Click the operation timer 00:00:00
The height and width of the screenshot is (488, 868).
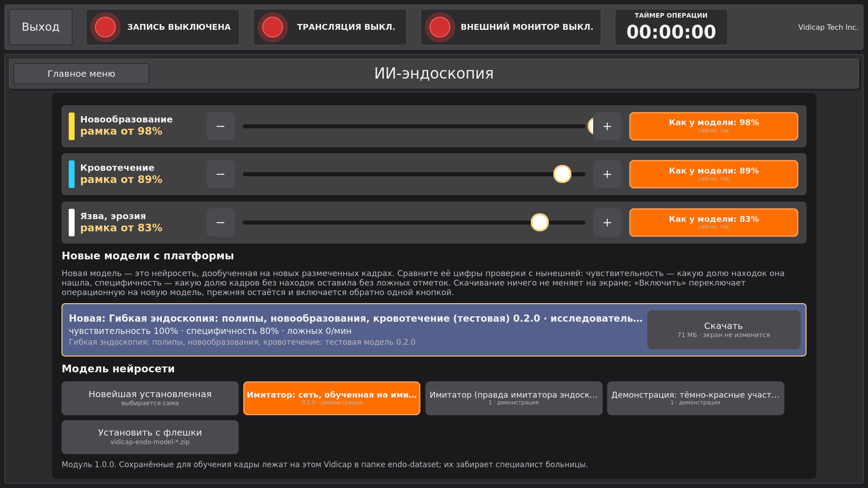tap(671, 27)
